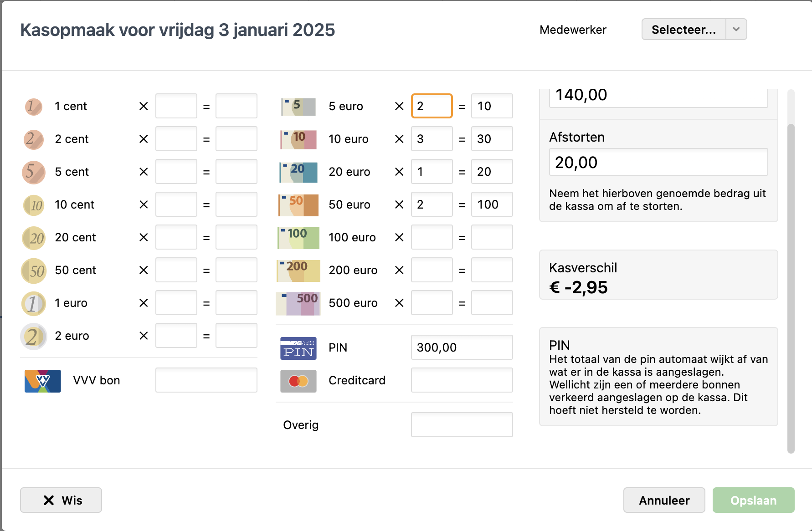Save with the Opslaan button
812x531 pixels.
click(x=753, y=500)
